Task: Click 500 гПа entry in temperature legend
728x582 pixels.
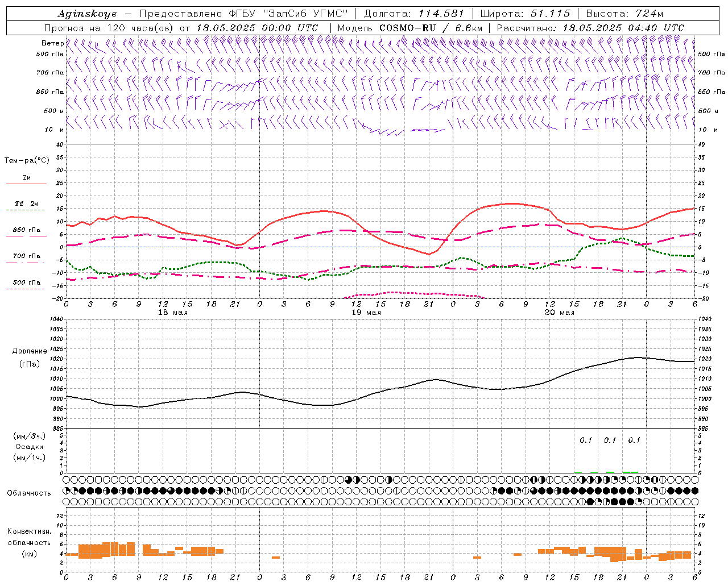Action: coord(27,282)
